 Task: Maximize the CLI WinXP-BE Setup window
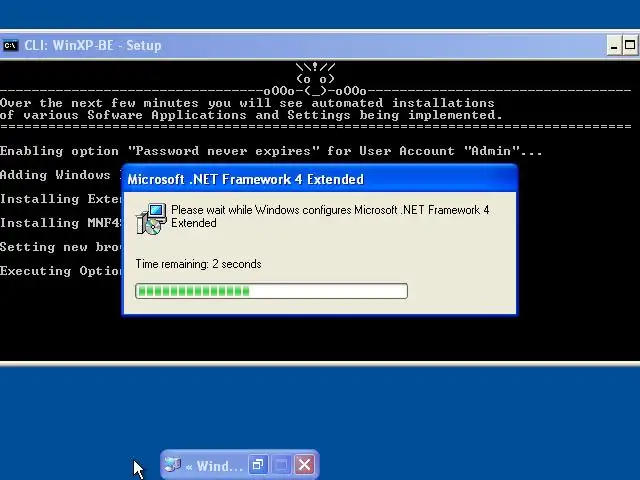(x=630, y=45)
